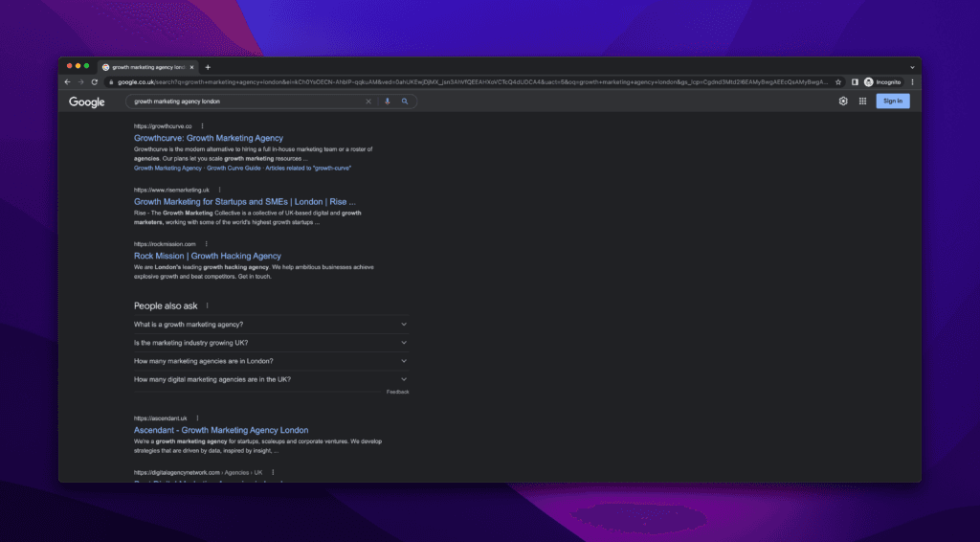Go back with the browser back arrow
This screenshot has width=980, height=542.
pyautogui.click(x=68, y=82)
